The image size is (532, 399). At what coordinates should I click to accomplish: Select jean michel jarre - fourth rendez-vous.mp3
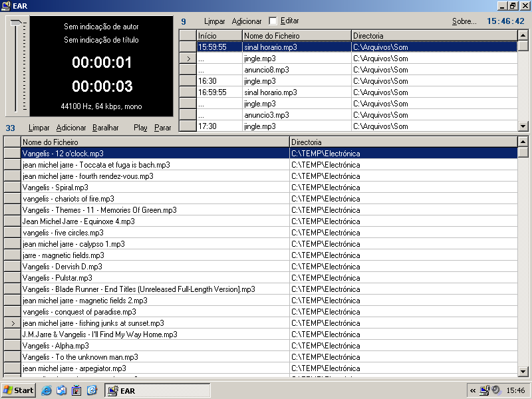click(x=269, y=176)
